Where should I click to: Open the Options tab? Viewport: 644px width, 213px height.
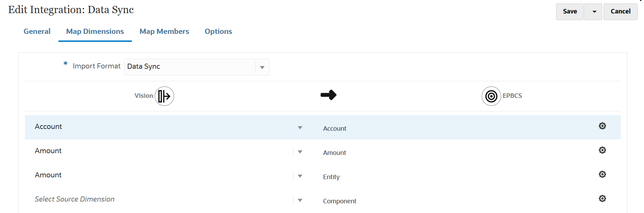[x=218, y=31]
